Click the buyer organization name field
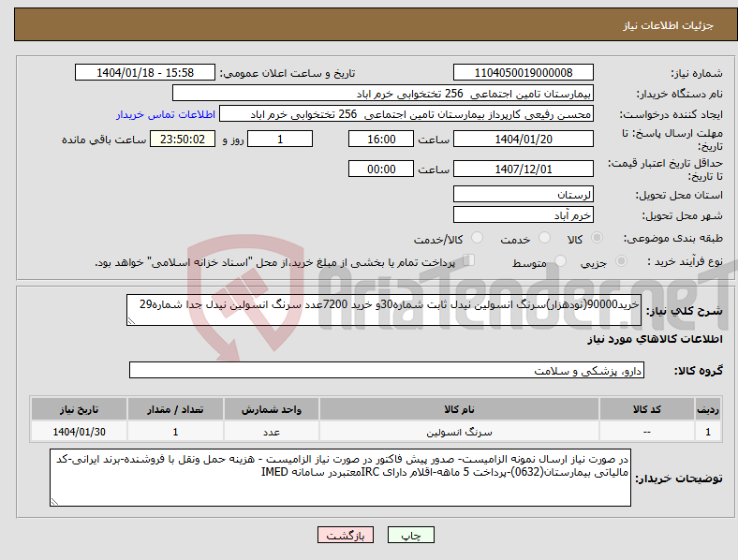Image resolution: width=738 pixels, height=560 pixels. (x=383, y=93)
